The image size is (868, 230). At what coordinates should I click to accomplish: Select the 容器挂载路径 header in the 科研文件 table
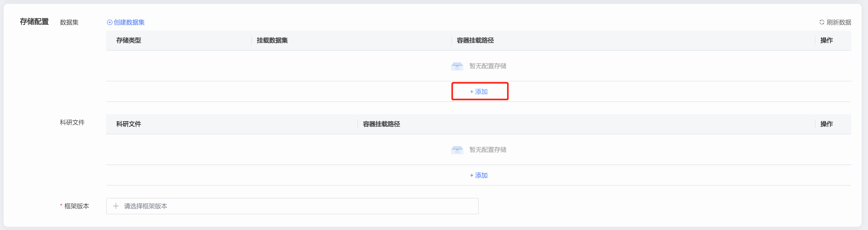pos(381,124)
